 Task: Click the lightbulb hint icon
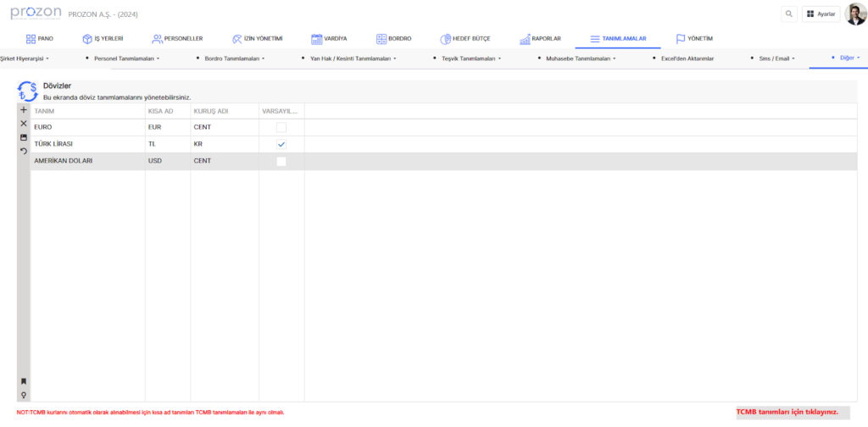coord(24,395)
